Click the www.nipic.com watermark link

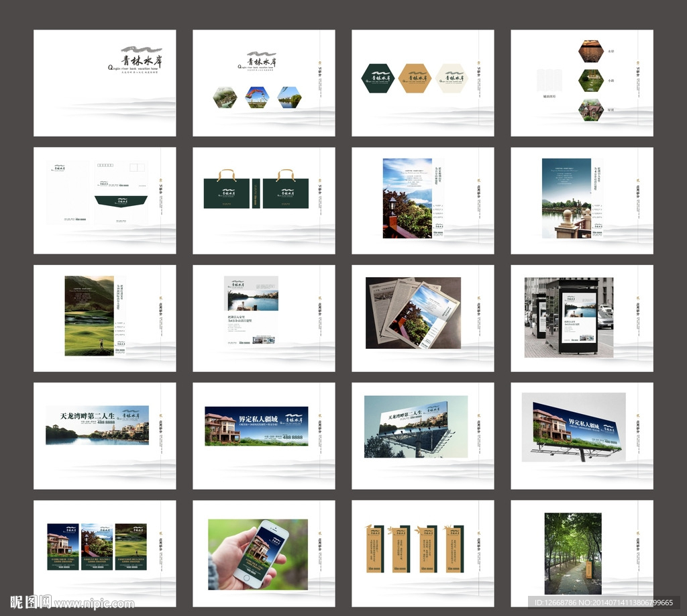[x=93, y=603]
